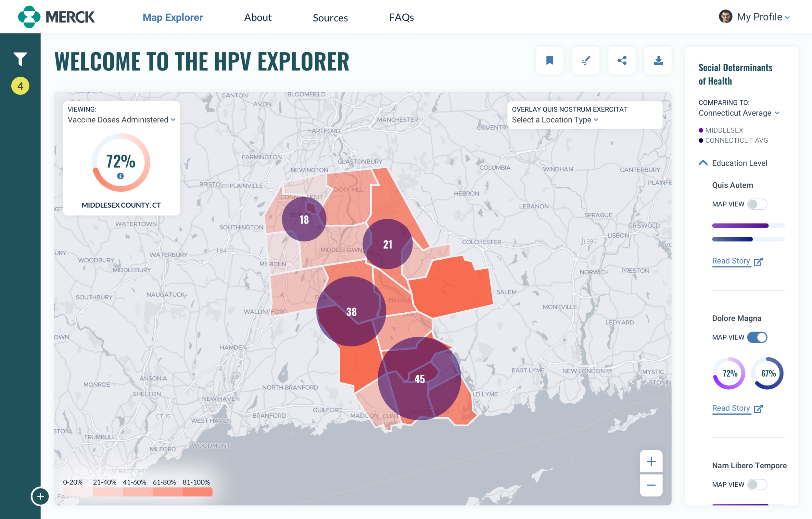Click the plus button at sidebar bottom
812x519 pixels.
(40, 496)
